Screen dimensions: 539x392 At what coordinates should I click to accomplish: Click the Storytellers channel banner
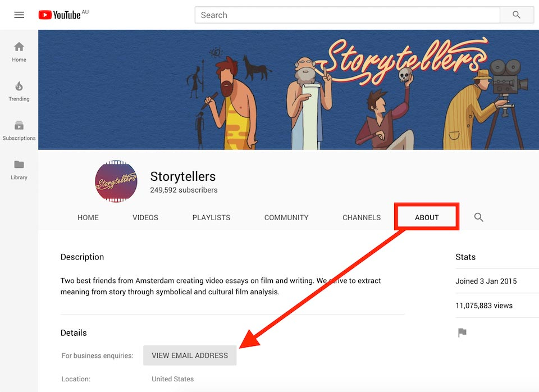(x=289, y=90)
